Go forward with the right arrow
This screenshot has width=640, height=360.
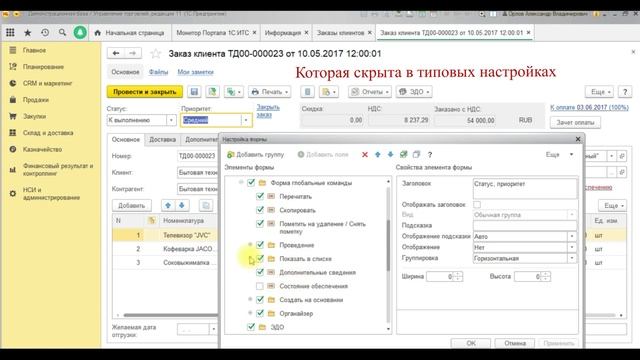[133, 53]
